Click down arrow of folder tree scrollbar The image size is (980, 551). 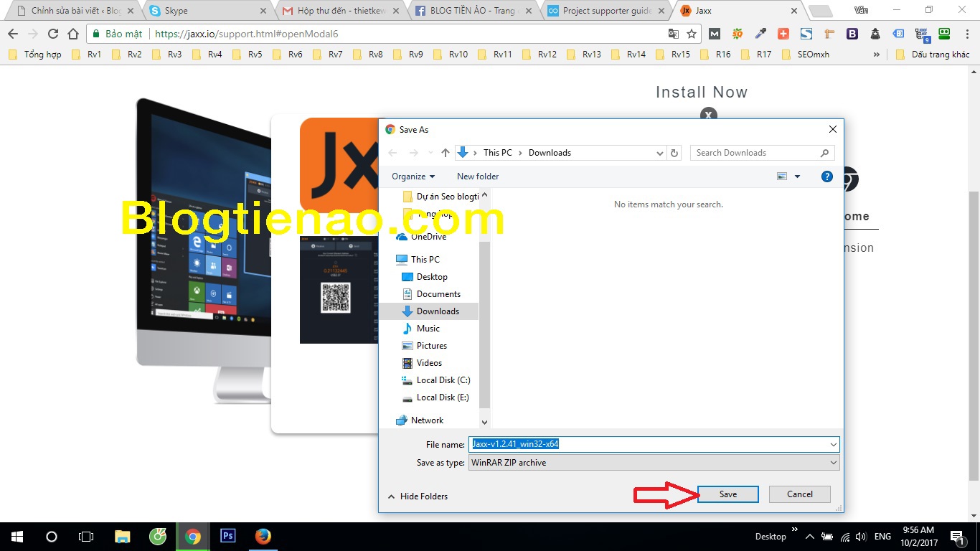(x=484, y=423)
